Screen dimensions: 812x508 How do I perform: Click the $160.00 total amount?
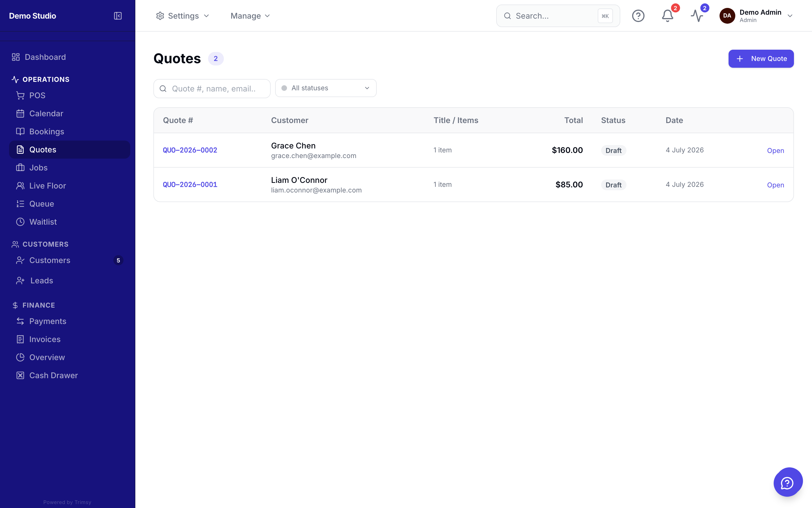click(x=567, y=150)
